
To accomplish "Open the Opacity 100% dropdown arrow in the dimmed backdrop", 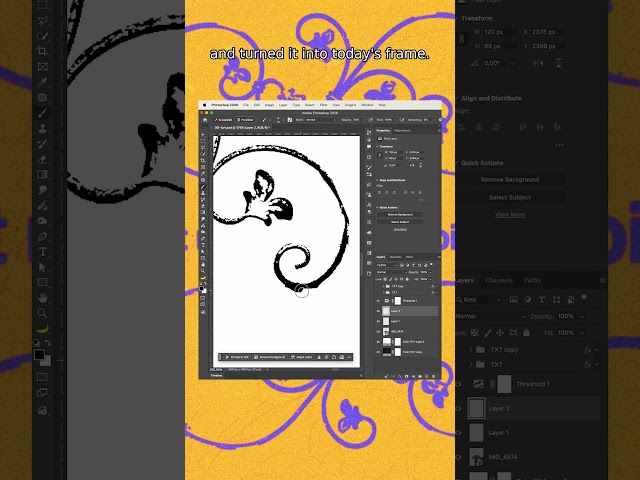I will tap(582, 316).
